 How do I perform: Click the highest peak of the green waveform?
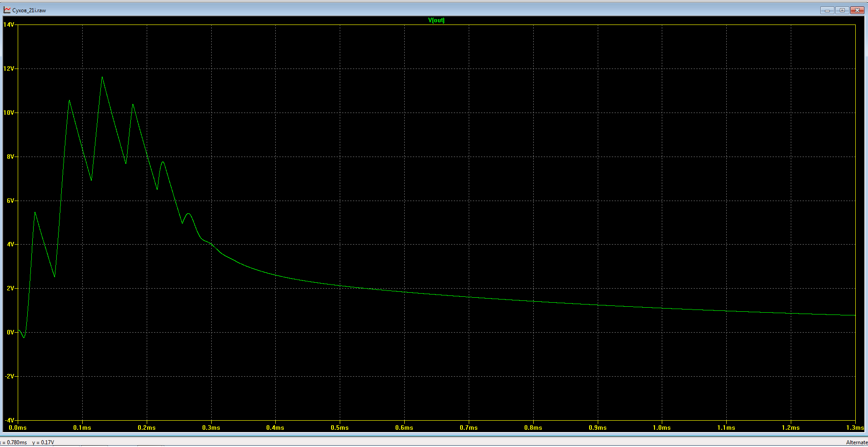pos(102,77)
